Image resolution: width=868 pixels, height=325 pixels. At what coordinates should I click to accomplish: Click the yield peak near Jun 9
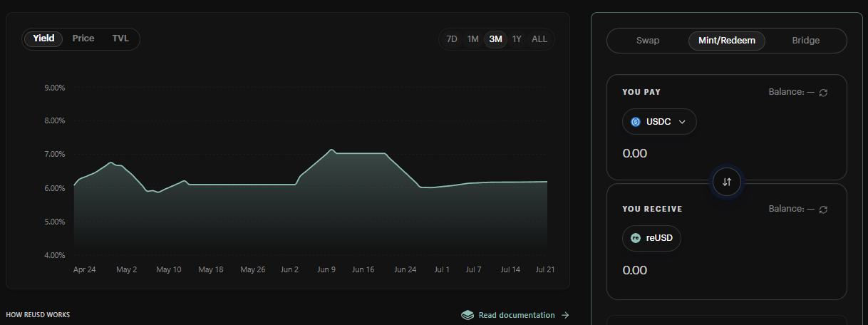pyautogui.click(x=331, y=150)
